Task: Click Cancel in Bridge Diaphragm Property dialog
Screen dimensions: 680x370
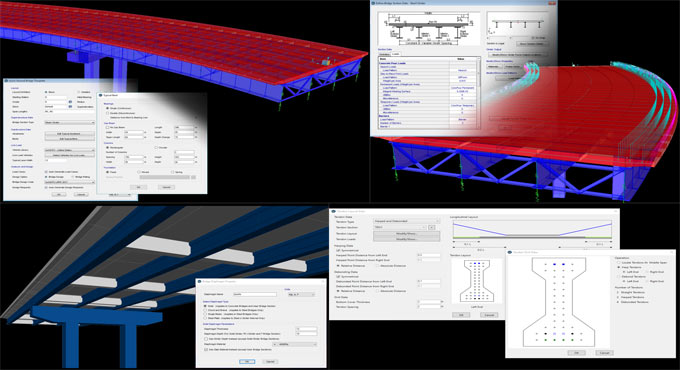Action: 270,361
